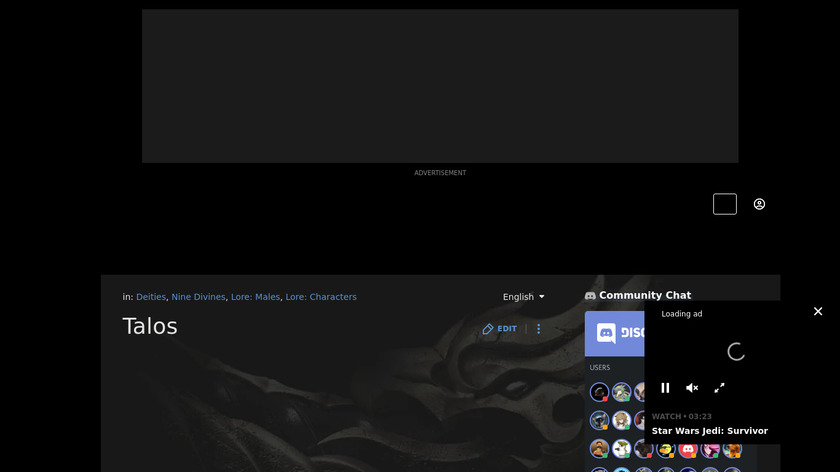Image resolution: width=840 pixels, height=472 pixels.
Task: Open the Lore: Males category link
Action: point(255,297)
